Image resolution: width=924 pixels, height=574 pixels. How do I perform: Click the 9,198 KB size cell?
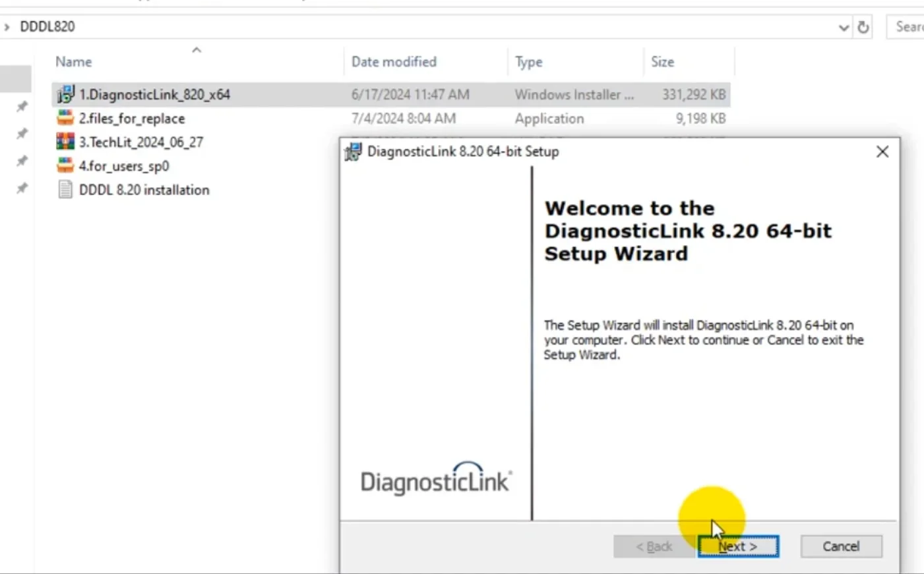(700, 119)
